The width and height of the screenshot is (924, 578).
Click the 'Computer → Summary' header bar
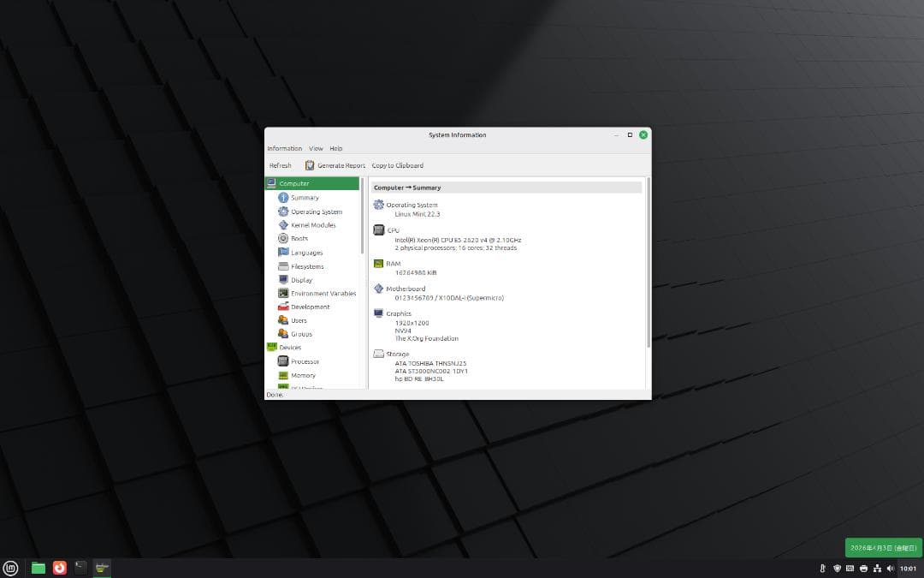[x=506, y=188]
